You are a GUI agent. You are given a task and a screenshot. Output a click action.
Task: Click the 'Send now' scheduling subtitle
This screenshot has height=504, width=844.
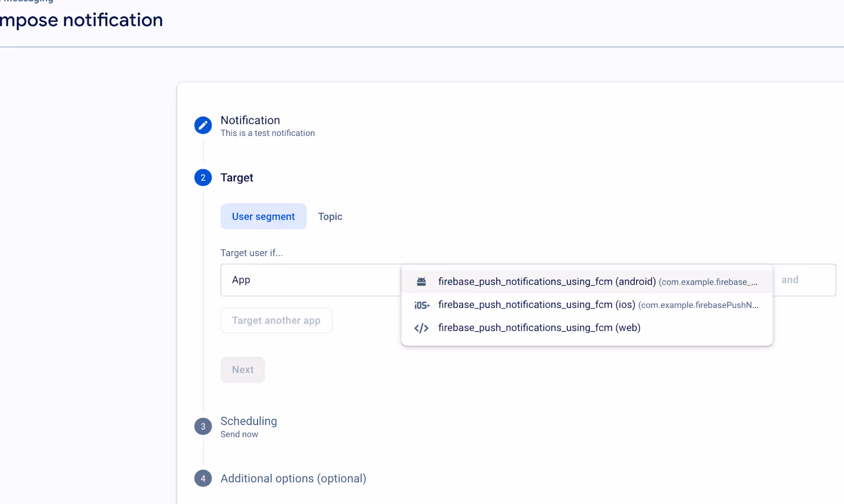click(x=239, y=434)
